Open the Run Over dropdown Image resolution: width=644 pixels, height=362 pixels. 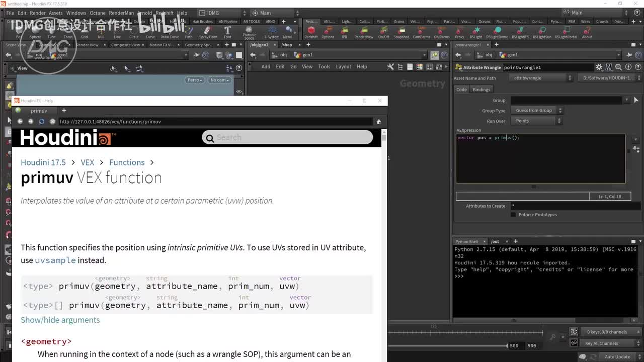[536, 121]
